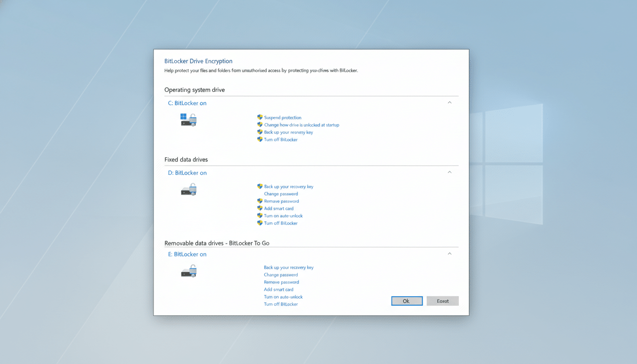Screen dimensions: 637x364
Task: Select Change password for drive D:
Action: pyautogui.click(x=281, y=194)
